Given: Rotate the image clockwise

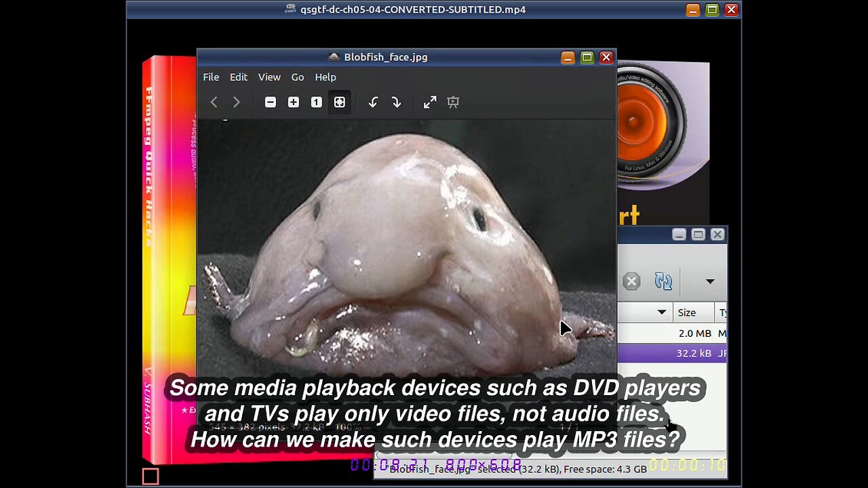Looking at the screenshot, I should [x=397, y=102].
